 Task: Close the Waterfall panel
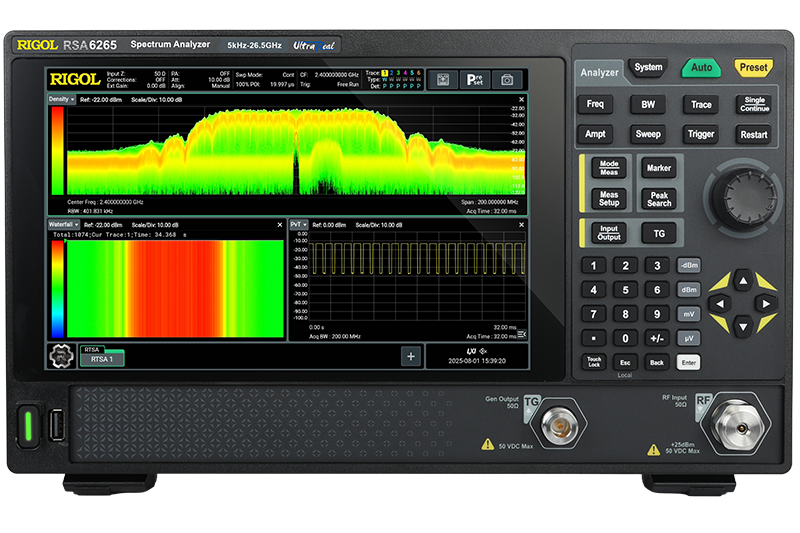pyautogui.click(x=280, y=225)
